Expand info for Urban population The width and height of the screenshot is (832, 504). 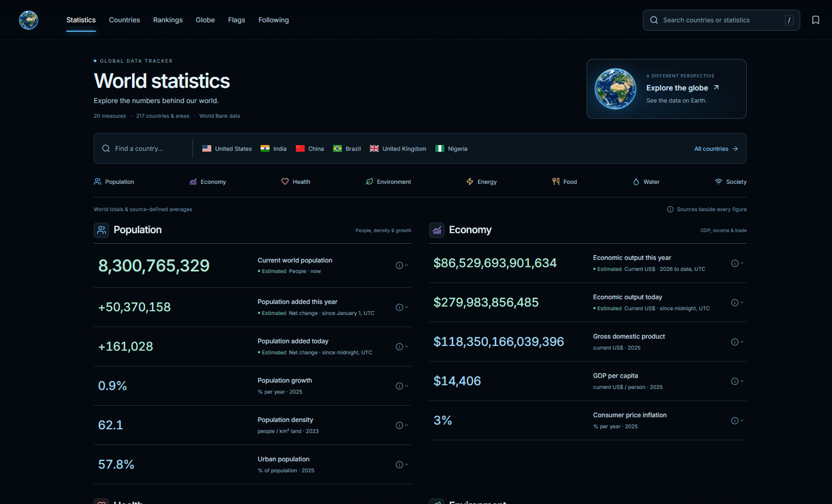401,465
